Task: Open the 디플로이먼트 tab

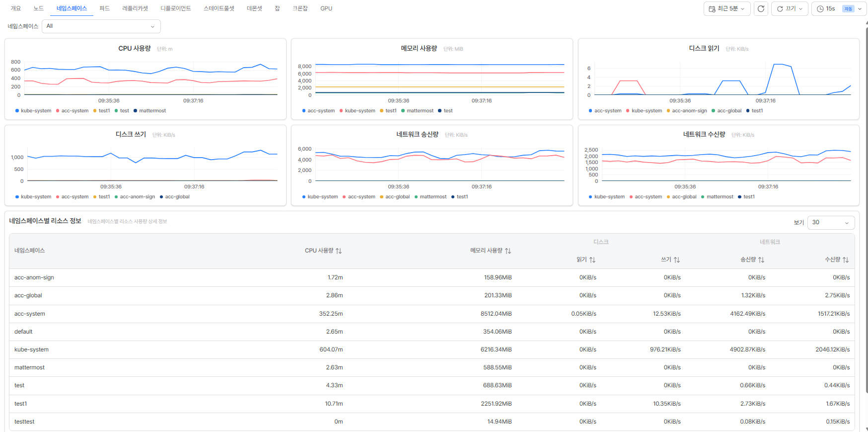Action: click(176, 8)
